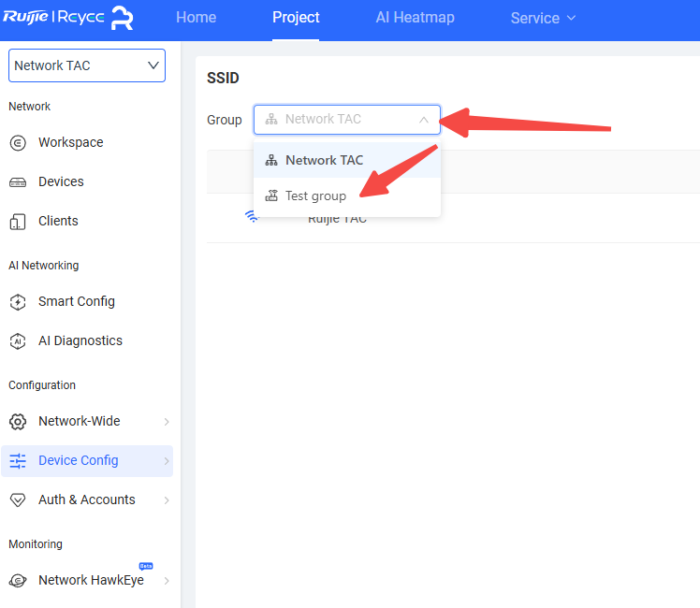Click the Wi-Fi signal icon in SSID row
This screenshot has height=608, width=700.
253,217
